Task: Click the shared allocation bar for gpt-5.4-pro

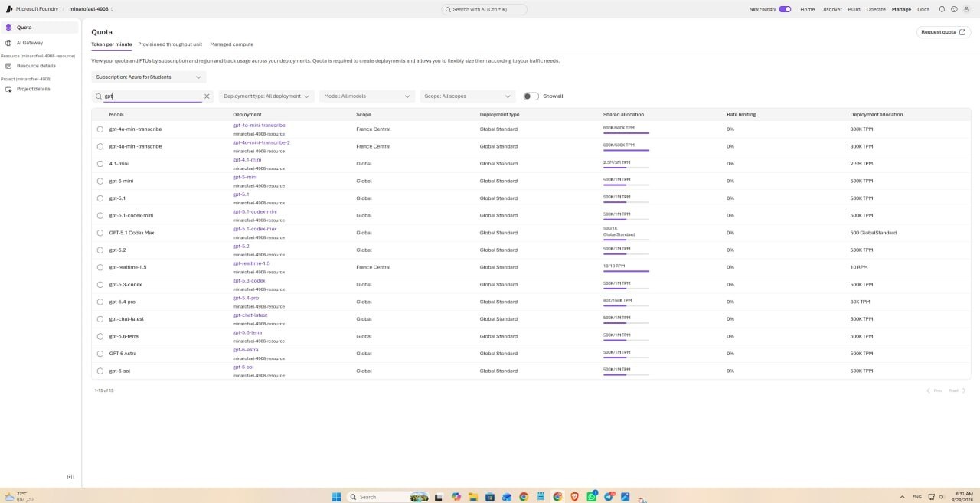Action: coord(626,305)
